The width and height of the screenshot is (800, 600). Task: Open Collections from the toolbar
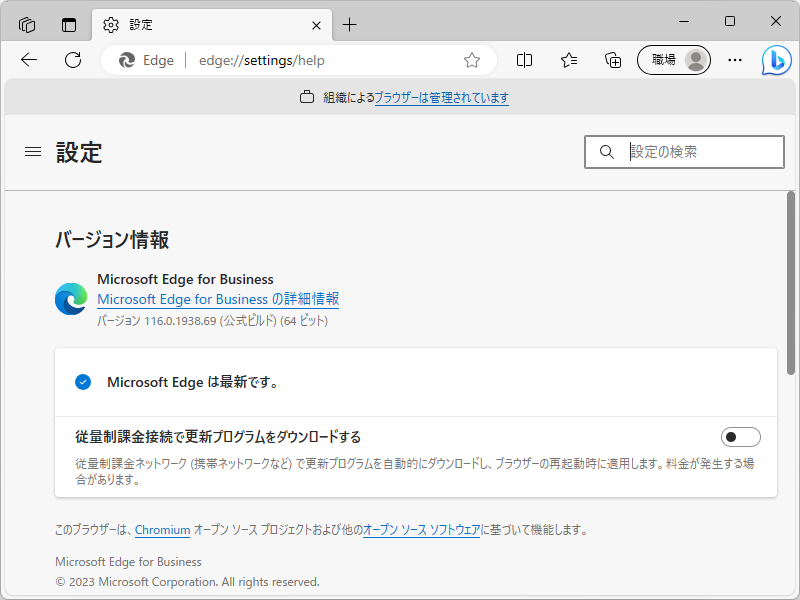[613, 60]
